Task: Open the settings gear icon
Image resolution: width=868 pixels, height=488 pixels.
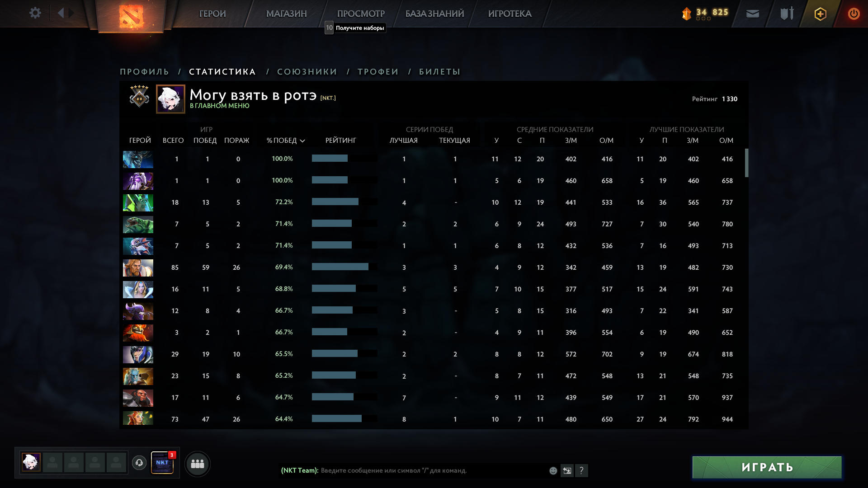Action: [35, 13]
